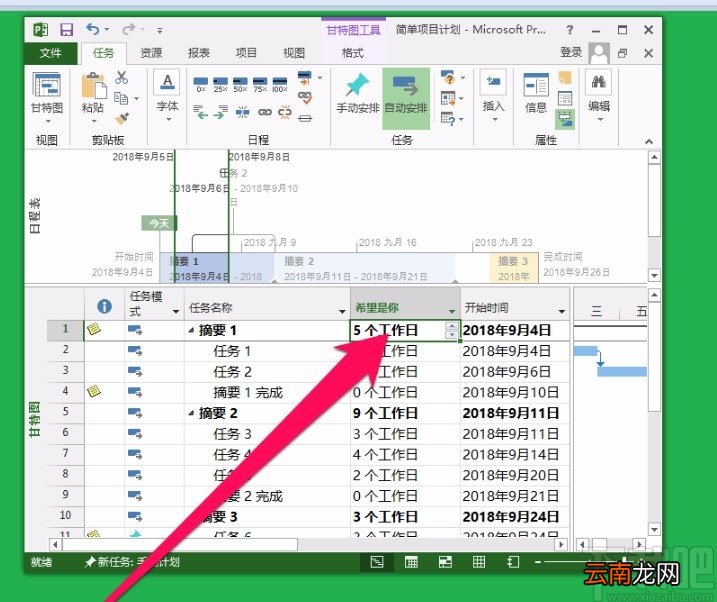Viewport: 717px width, 602px height.
Task: Select the Cut scissors icon
Action: 121,77
